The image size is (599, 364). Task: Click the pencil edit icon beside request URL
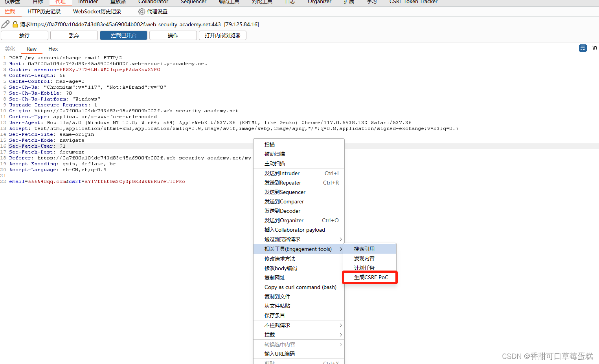(x=6, y=24)
